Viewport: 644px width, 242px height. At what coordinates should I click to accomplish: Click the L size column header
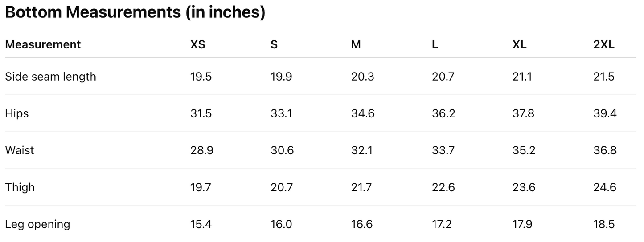coord(435,44)
